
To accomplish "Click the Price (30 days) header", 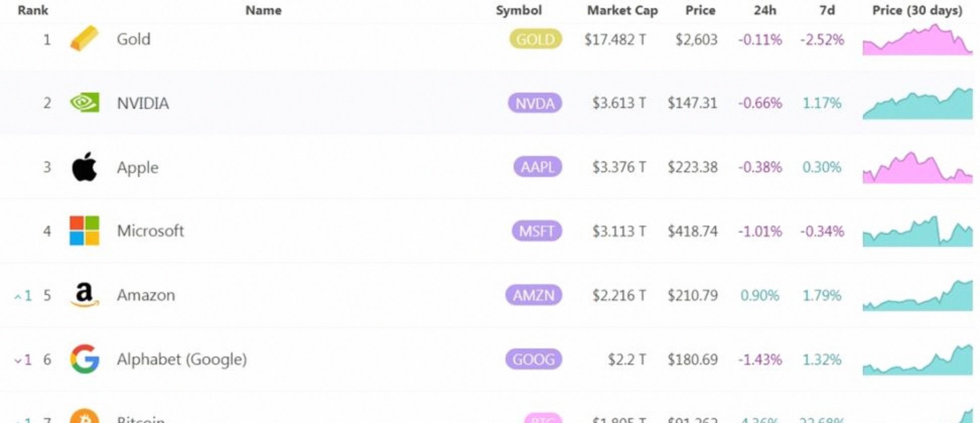I will [917, 10].
